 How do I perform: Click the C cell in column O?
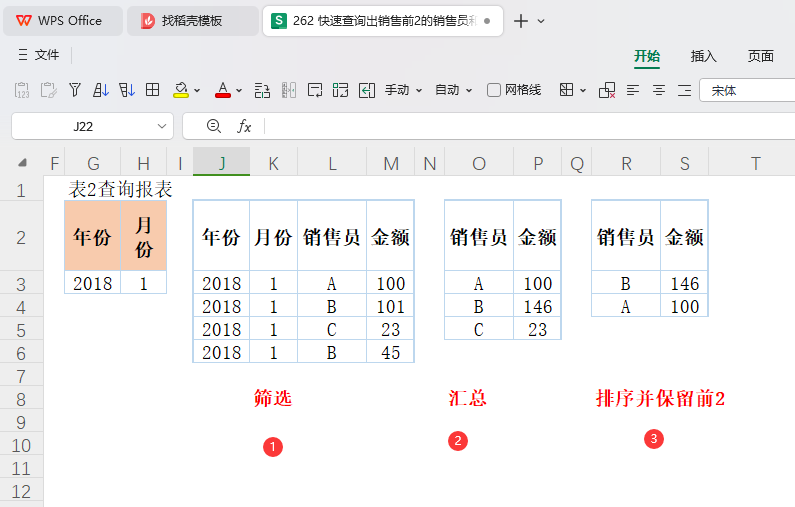(479, 330)
